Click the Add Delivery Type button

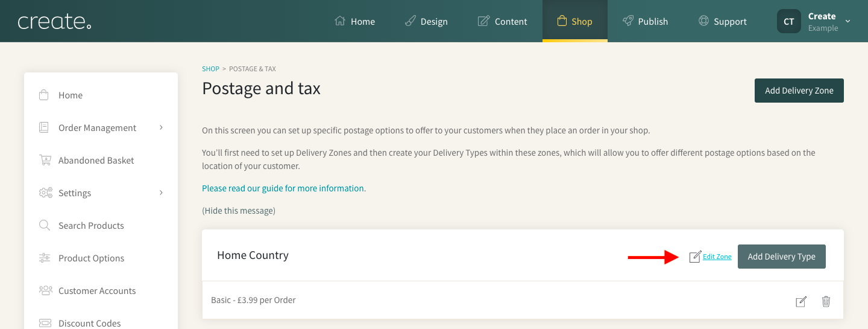782,257
